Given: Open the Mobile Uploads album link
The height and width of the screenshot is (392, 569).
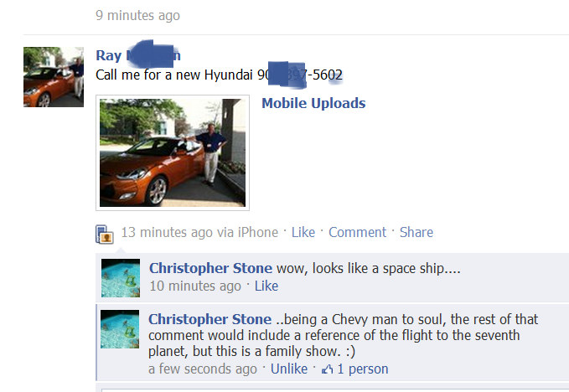Looking at the screenshot, I should pos(313,103).
